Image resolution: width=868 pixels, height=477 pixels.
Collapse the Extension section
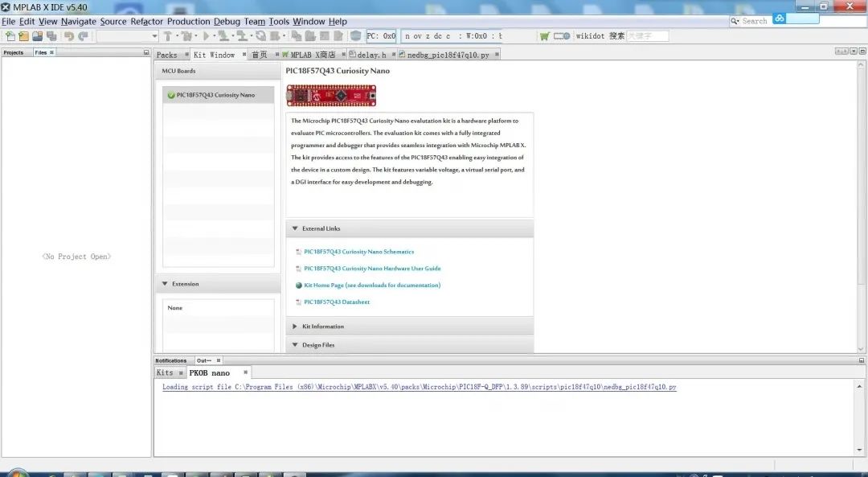pyautogui.click(x=165, y=284)
